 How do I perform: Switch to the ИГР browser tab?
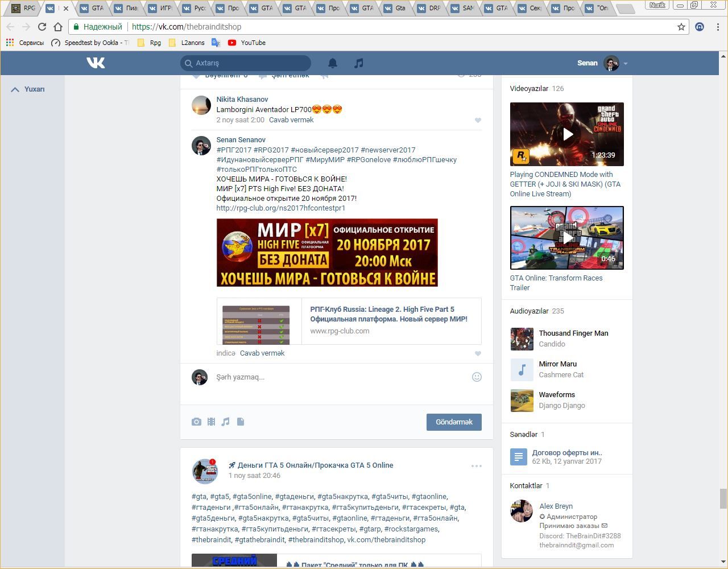(160, 8)
